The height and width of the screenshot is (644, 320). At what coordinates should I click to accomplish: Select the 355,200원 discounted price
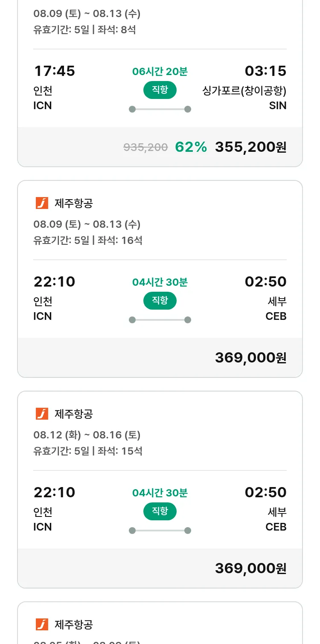click(x=250, y=147)
